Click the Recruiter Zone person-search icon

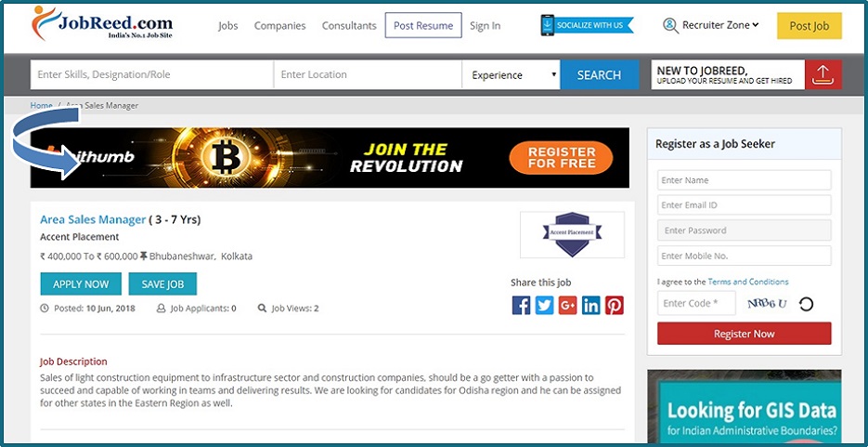670,25
